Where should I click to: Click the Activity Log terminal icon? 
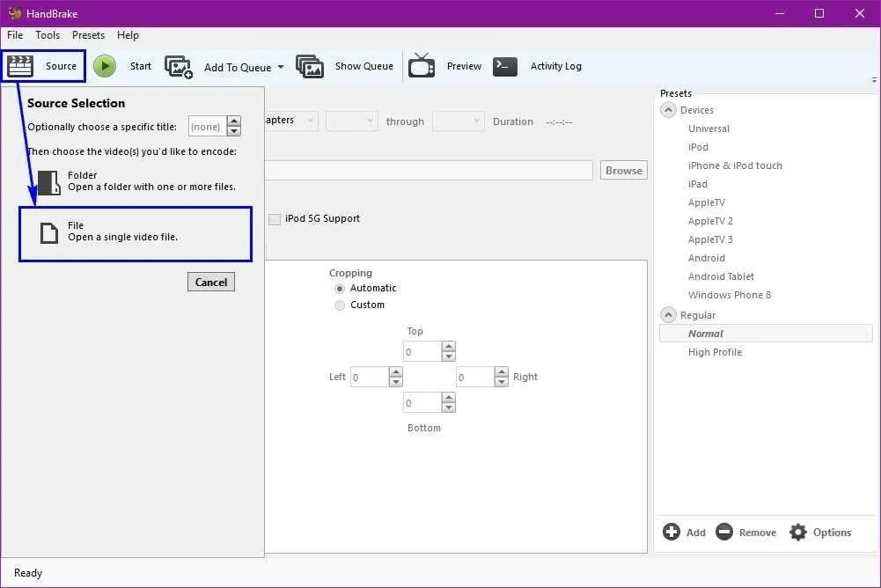[x=505, y=66]
